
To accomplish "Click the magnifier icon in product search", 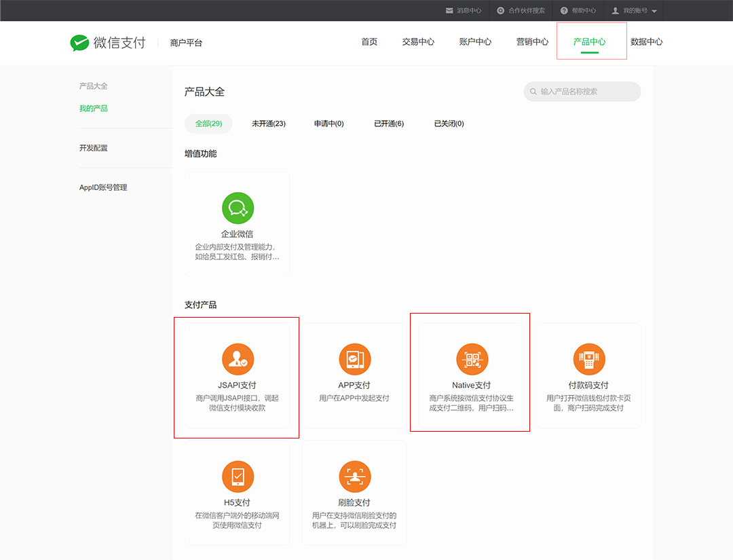I will (533, 92).
